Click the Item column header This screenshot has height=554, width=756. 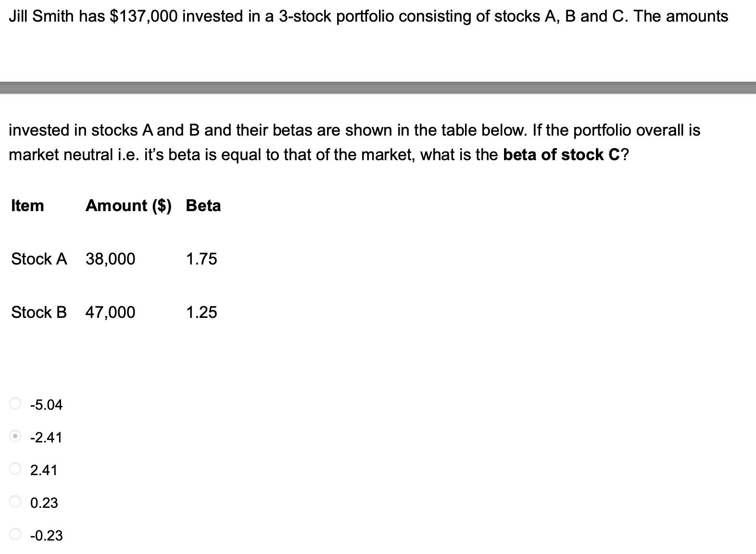[x=27, y=206]
